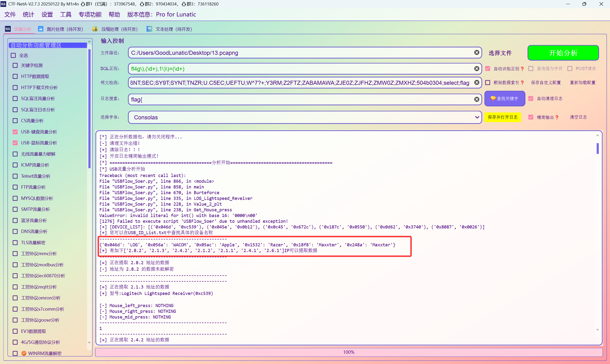Clear the file path input field
This screenshot has width=610, height=364.
click(476, 52)
